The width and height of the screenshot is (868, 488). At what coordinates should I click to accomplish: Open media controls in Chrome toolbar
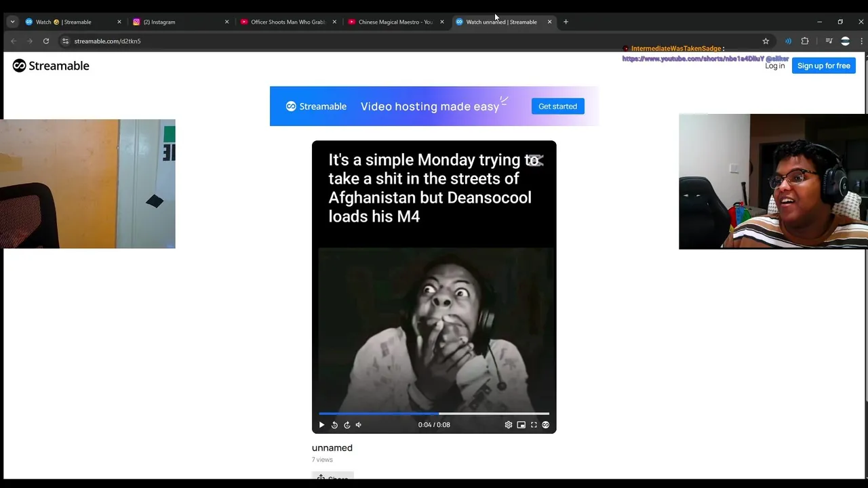click(829, 41)
